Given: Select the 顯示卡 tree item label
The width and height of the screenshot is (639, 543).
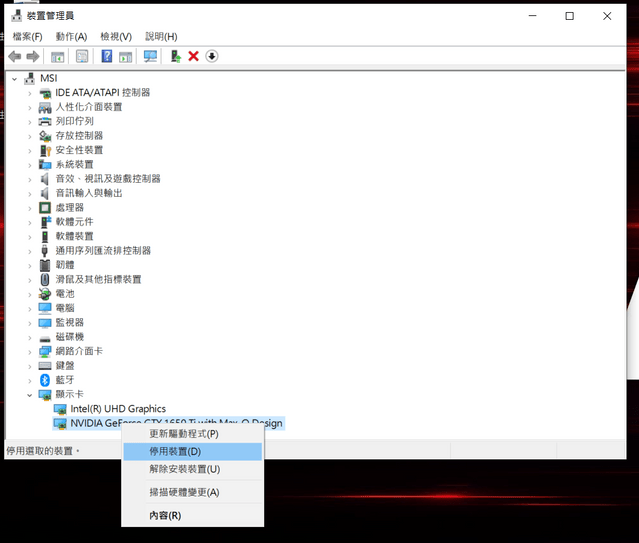Looking at the screenshot, I should coord(69,394).
